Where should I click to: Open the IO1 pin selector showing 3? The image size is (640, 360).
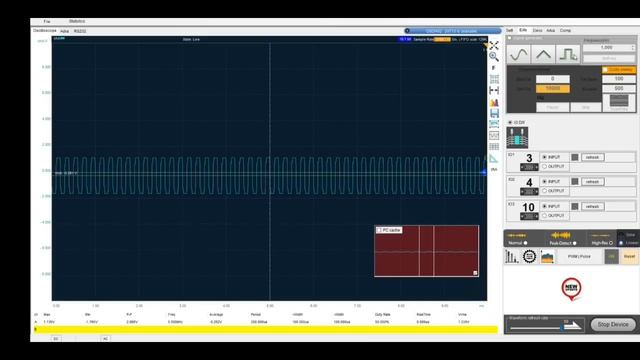point(529,167)
